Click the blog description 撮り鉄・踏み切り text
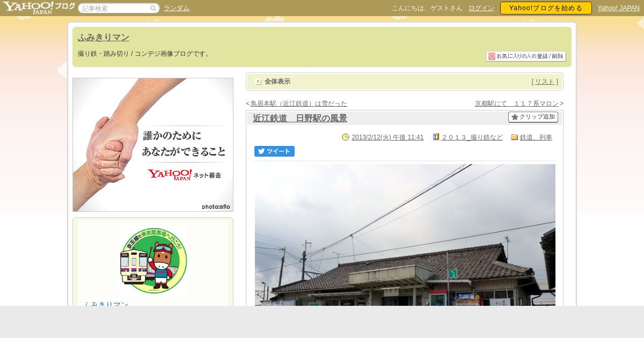Viewport: 644px width, 338px height. click(x=145, y=54)
